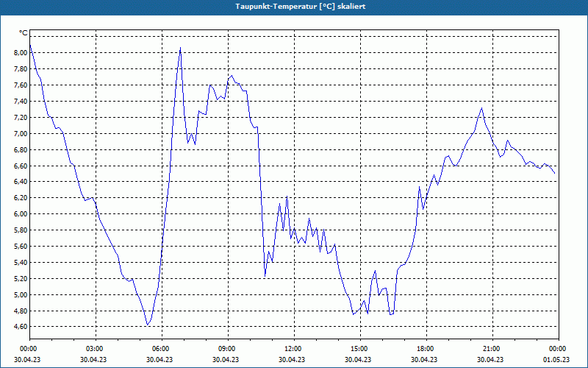Screen dimensions: 588x368
Task: Choose the 5,00 y-axis label
Action: [21, 295]
